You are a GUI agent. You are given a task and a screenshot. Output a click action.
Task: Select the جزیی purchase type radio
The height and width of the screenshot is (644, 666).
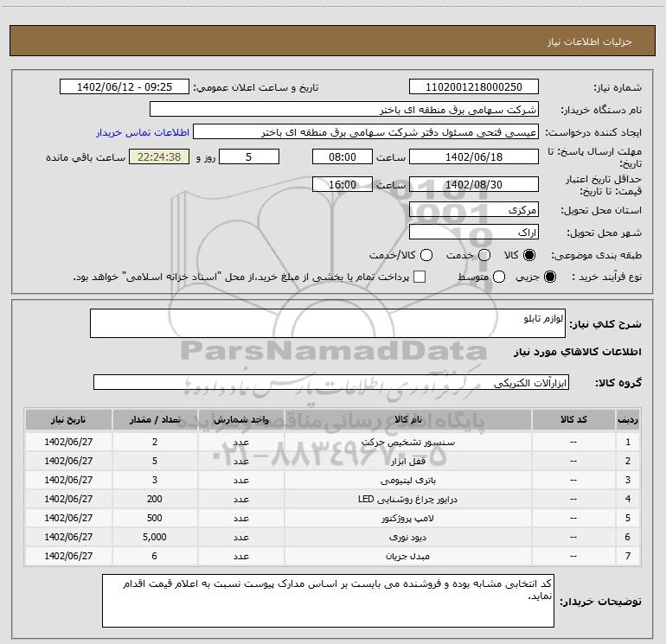click(549, 277)
